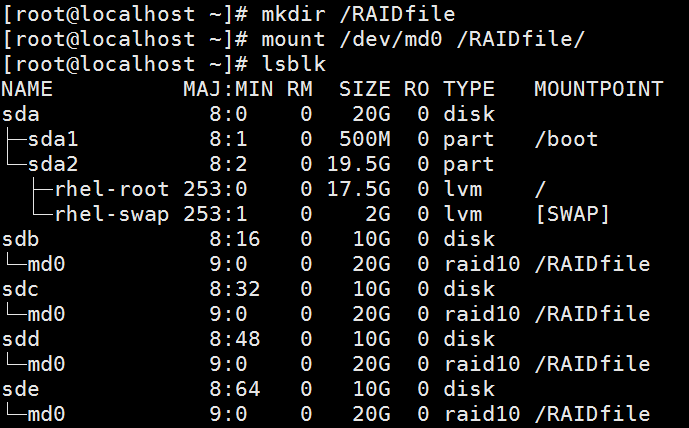Click the TYPE column header
The width and height of the screenshot is (689, 428).
469,89
